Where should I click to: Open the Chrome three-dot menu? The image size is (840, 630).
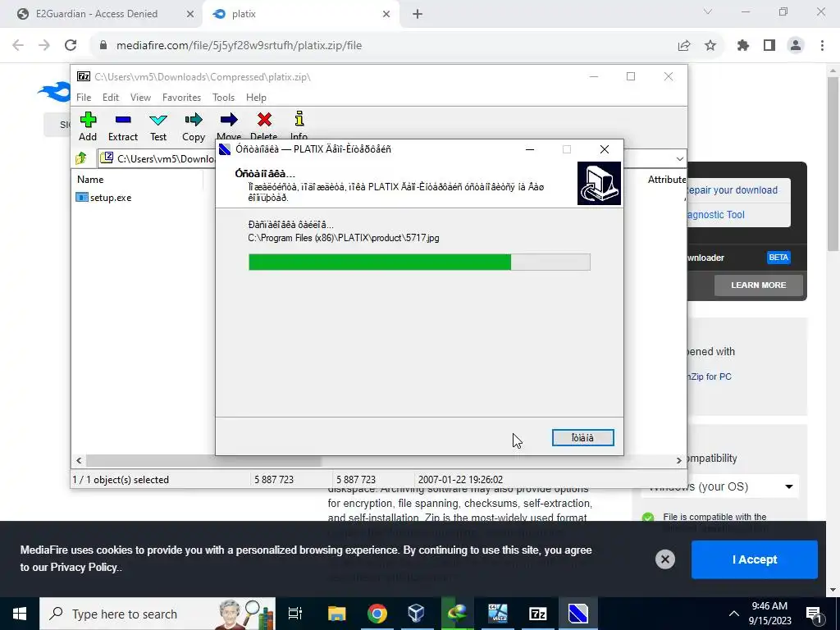pos(822,46)
